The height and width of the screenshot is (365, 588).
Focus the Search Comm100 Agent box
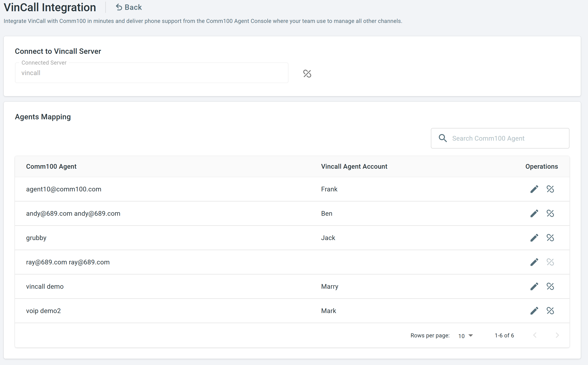coord(500,138)
